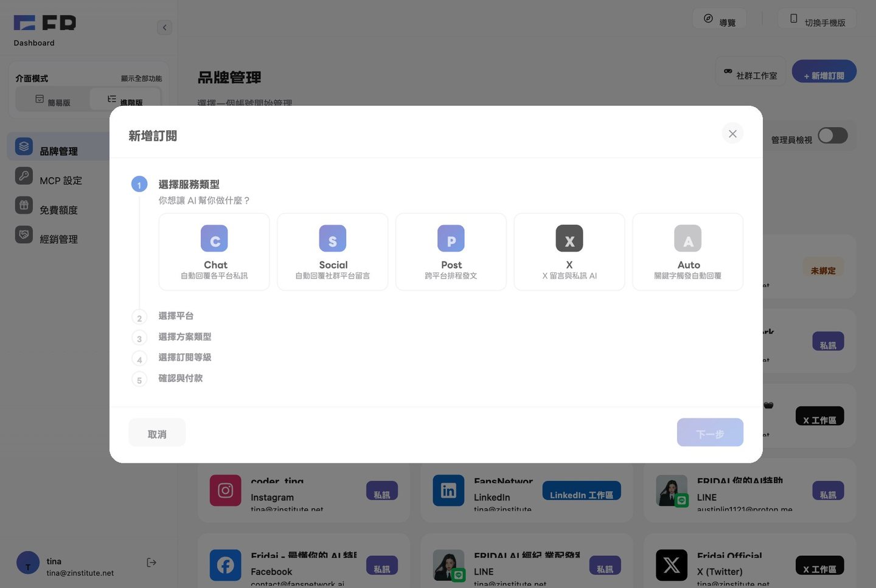Click the 私訊 badge on the bottom LINE card
876x588 pixels.
pyautogui.click(x=605, y=566)
